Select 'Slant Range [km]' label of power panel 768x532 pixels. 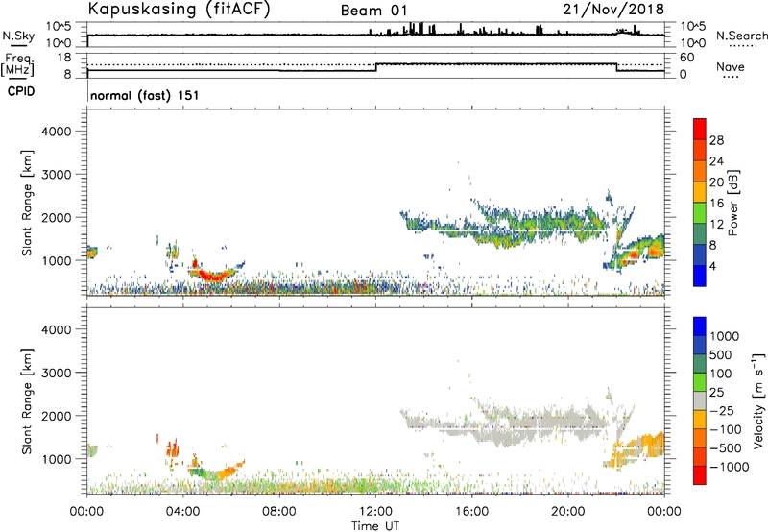pyautogui.click(x=27, y=204)
